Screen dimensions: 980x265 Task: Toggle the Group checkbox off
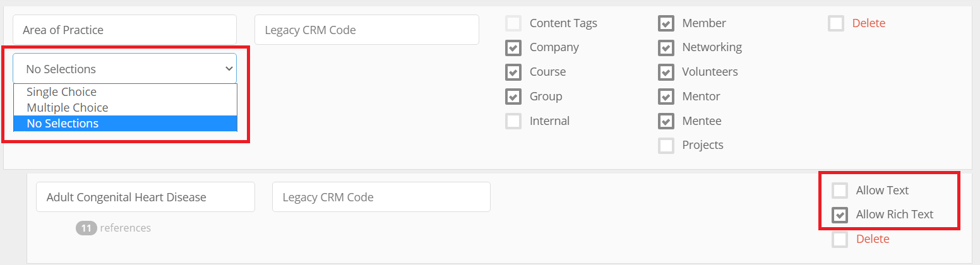(513, 97)
